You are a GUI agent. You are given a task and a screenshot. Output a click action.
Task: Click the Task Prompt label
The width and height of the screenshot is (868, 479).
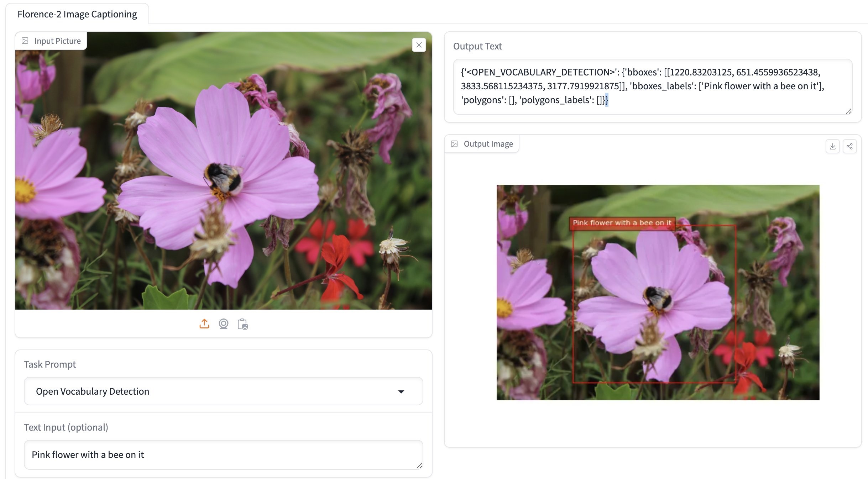point(50,364)
